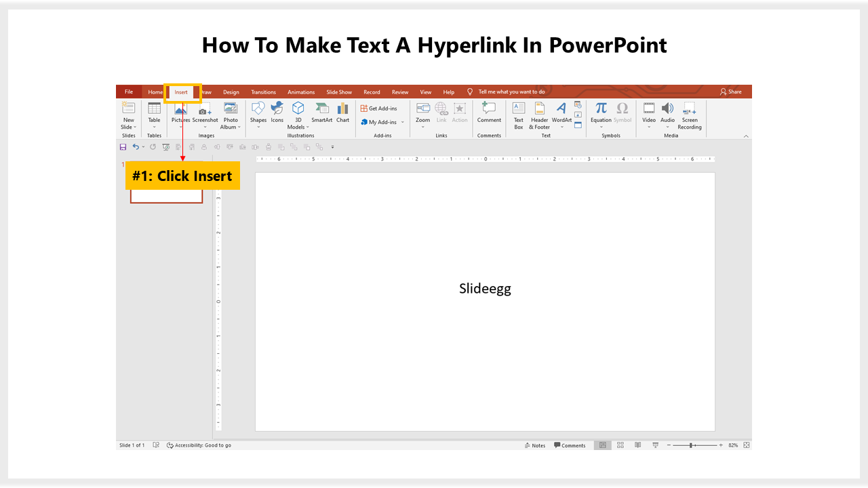The width and height of the screenshot is (868, 488).
Task: Switch to the Transitions tab
Action: pyautogui.click(x=263, y=92)
